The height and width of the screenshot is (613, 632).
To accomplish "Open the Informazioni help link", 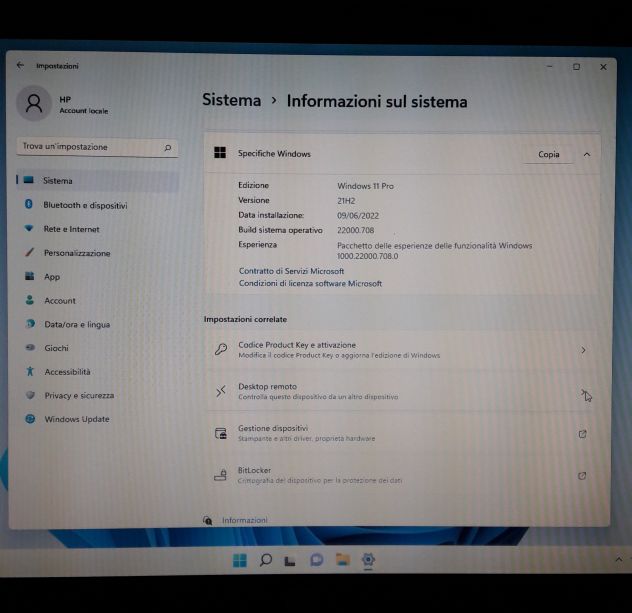I will [245, 520].
